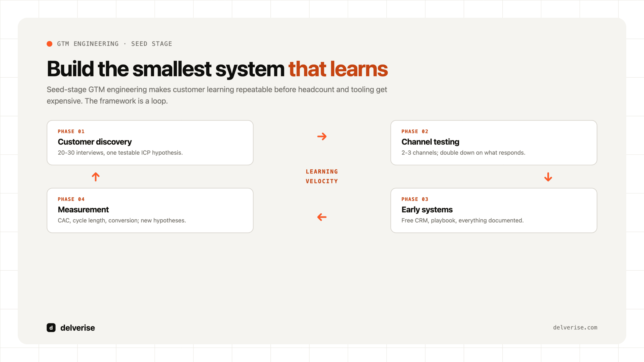644x362 pixels.
Task: Click the orange dot beside GTM ENGINEERING
Action: [50, 44]
